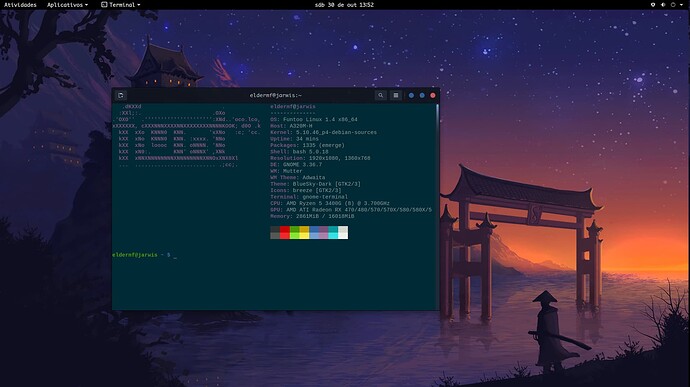The height and width of the screenshot is (387, 690).
Task: Click the dark green color block
Action: [x=294, y=229]
